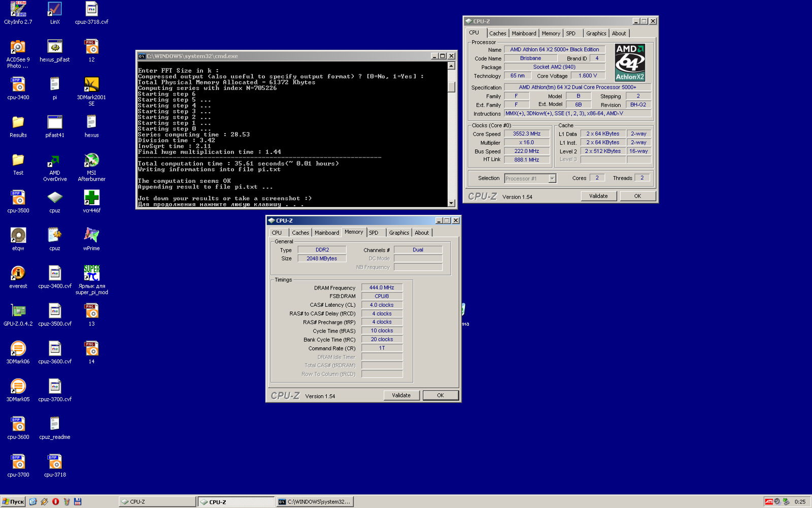
Task: Select the hexus_pifast desktop icon
Action: click(x=55, y=51)
